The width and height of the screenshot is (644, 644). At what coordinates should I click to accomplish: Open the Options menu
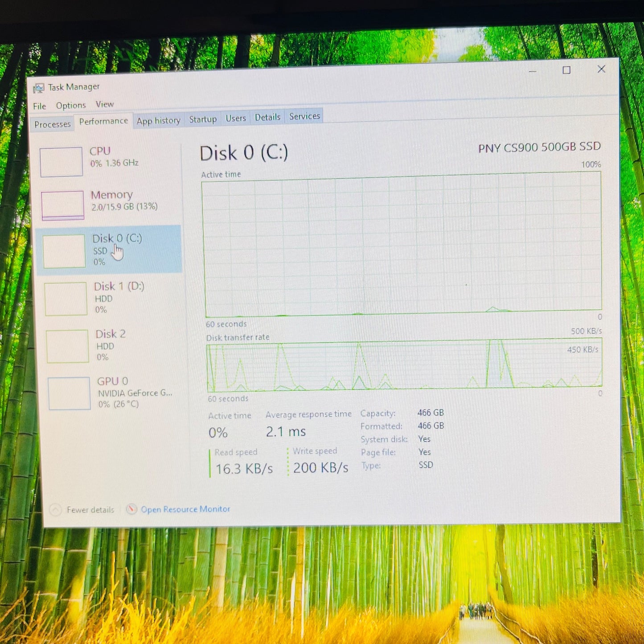pos(71,105)
